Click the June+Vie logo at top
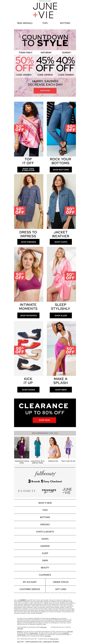The image size is (90, 644). coord(45,11)
